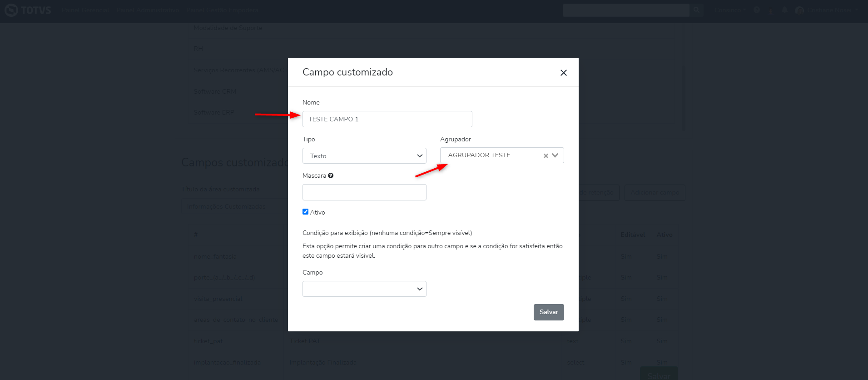Click the Salvar button in dialog
Screen dimensions: 868x380
point(549,312)
